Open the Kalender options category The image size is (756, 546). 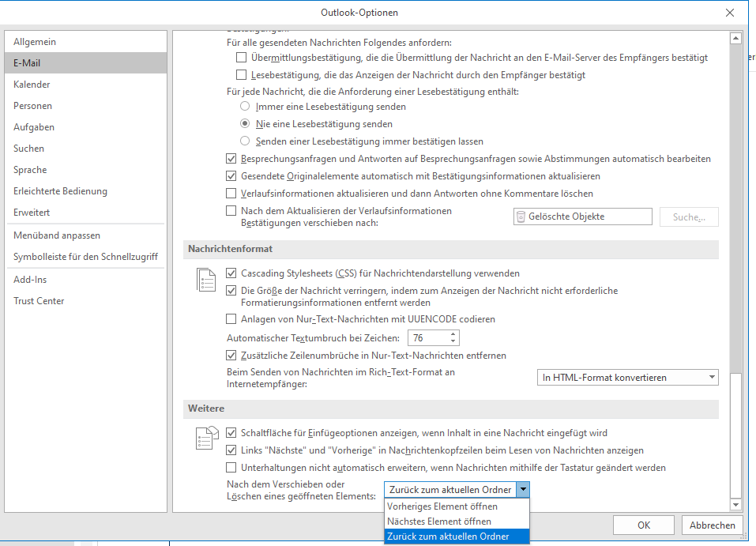coord(86,84)
